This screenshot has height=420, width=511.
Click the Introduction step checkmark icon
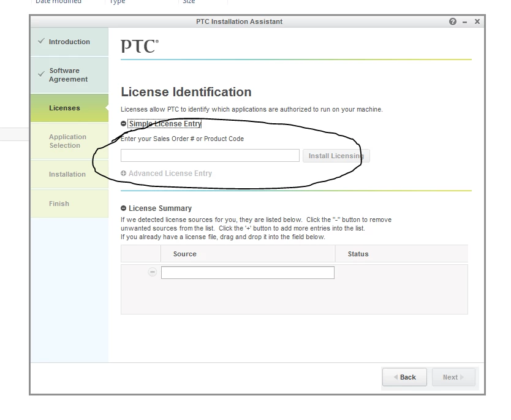coord(41,41)
